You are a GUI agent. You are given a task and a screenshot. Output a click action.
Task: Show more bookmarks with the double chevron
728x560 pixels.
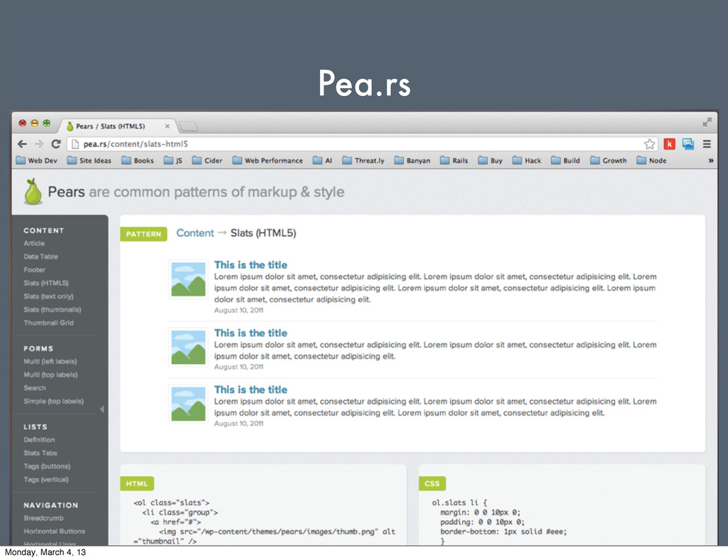click(710, 161)
